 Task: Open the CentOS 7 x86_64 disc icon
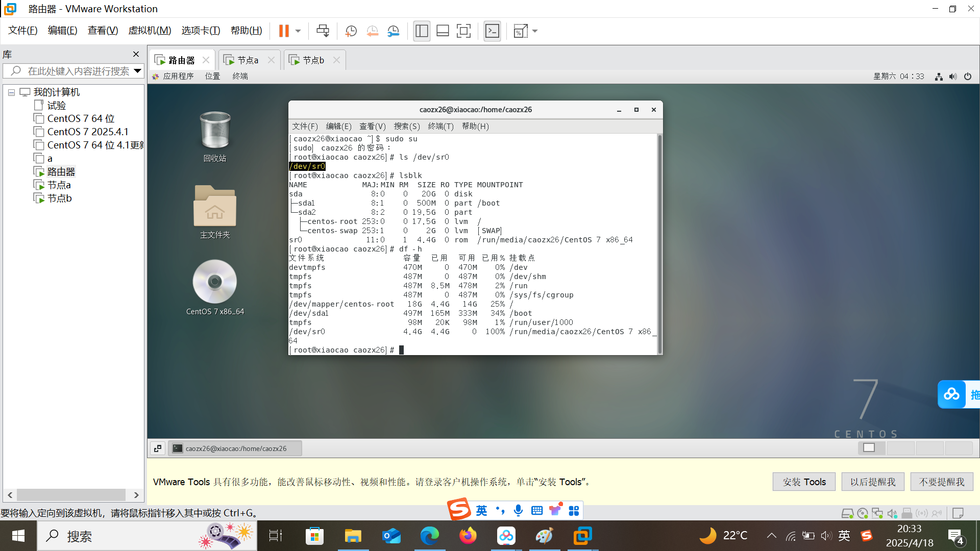pos(215,282)
